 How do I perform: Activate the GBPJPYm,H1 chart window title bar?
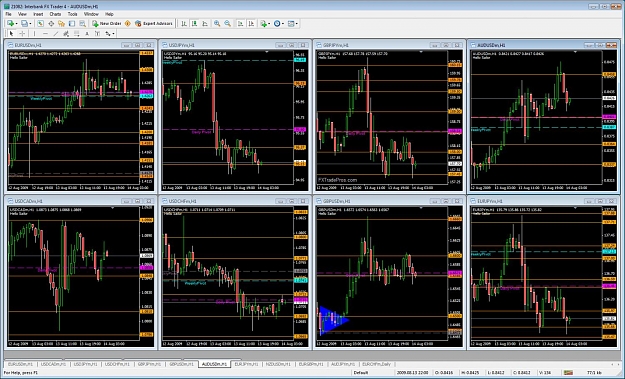click(389, 45)
